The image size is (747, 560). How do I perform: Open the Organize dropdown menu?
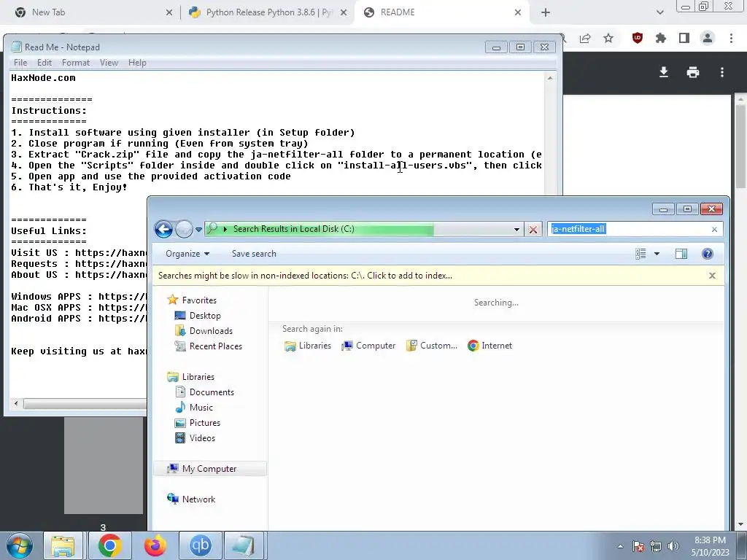tap(187, 254)
